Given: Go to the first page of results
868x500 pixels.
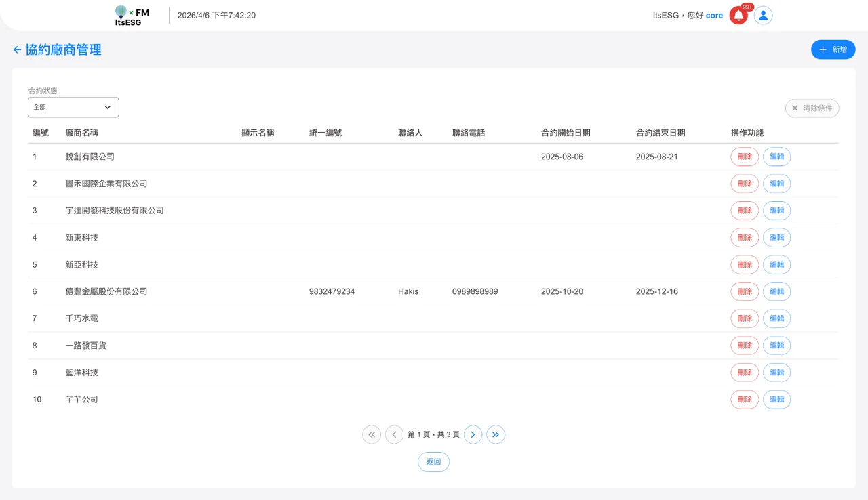Looking at the screenshot, I should 372,434.
